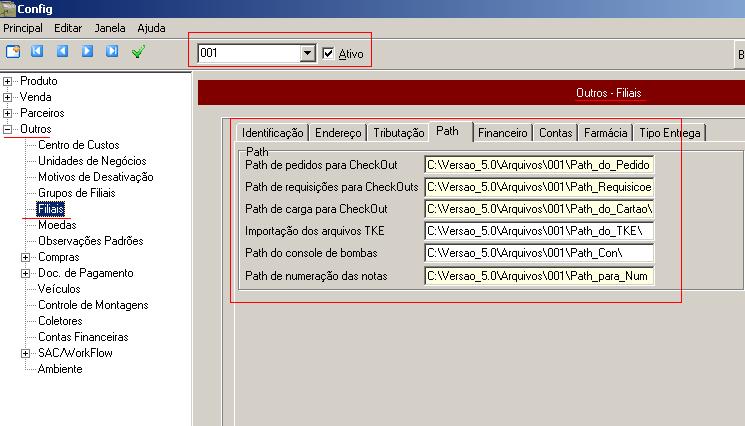
Task: Select Moedas tree item
Action: click(57, 226)
